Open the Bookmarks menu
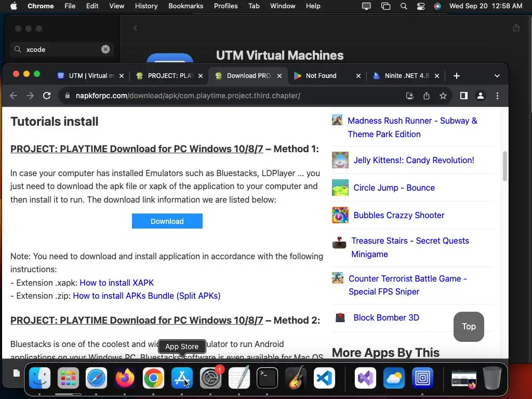The height and width of the screenshot is (399, 532). click(x=185, y=6)
